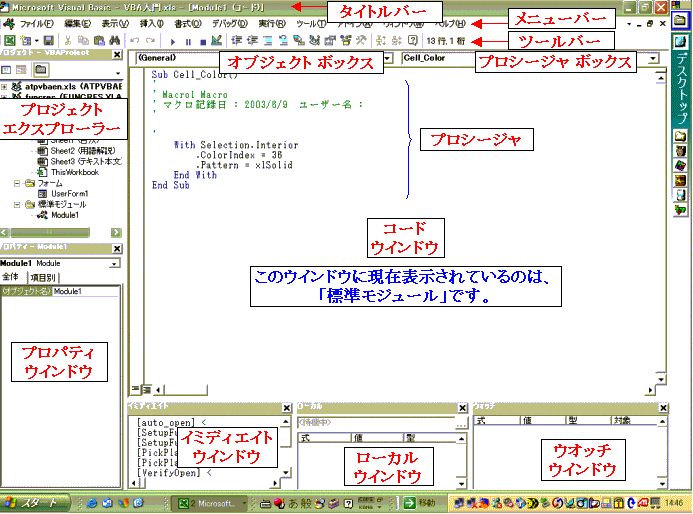Image resolution: width=693 pixels, height=514 pixels.
Task: Open the 挿入 (Insert) menu
Action: coord(150,22)
